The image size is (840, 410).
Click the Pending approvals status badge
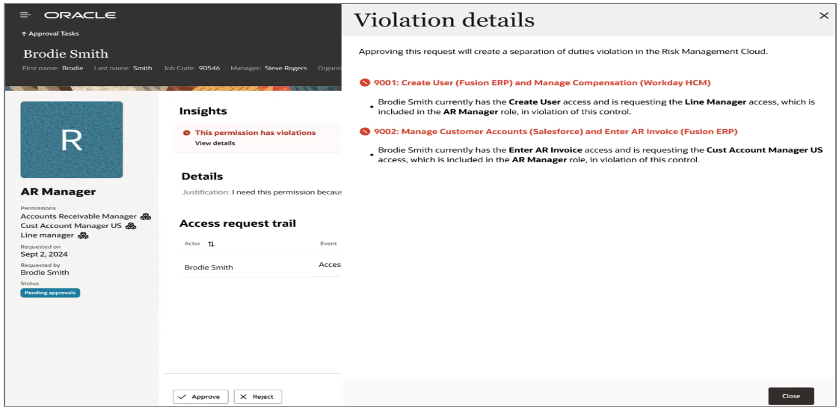[x=50, y=293]
